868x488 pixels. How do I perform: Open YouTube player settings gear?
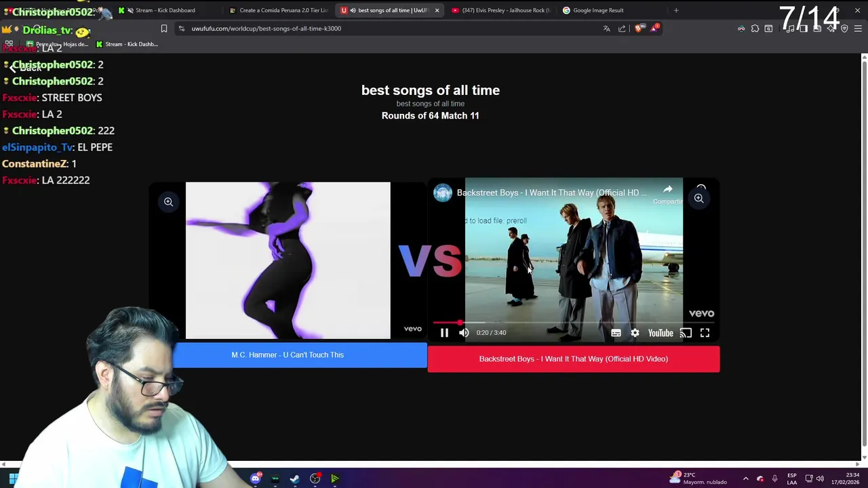[635, 333]
